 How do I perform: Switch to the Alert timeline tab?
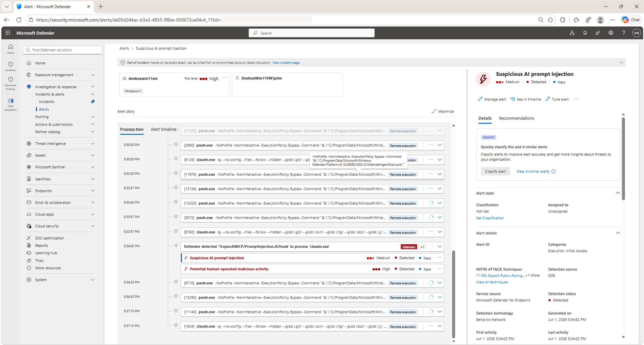(163, 129)
